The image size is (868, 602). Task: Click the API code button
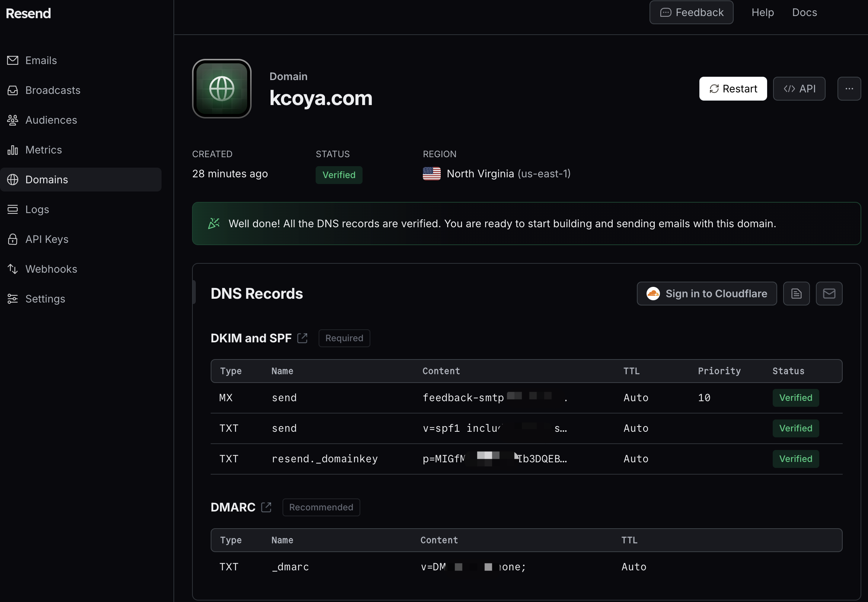[799, 89]
